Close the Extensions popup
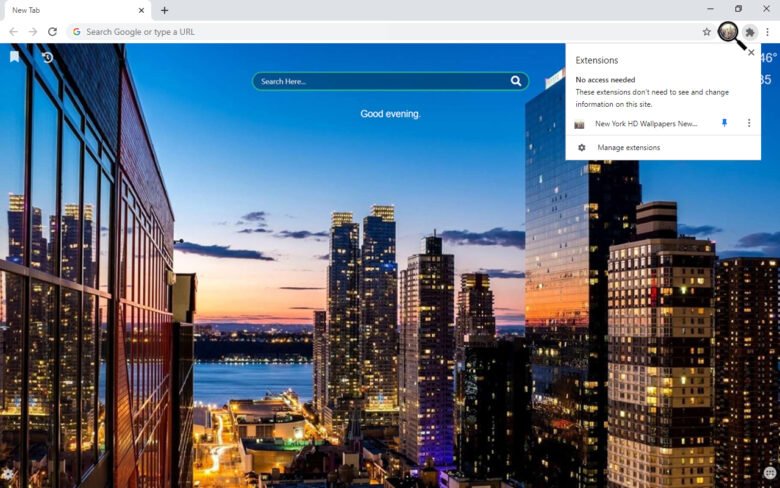The image size is (780, 488). (751, 52)
